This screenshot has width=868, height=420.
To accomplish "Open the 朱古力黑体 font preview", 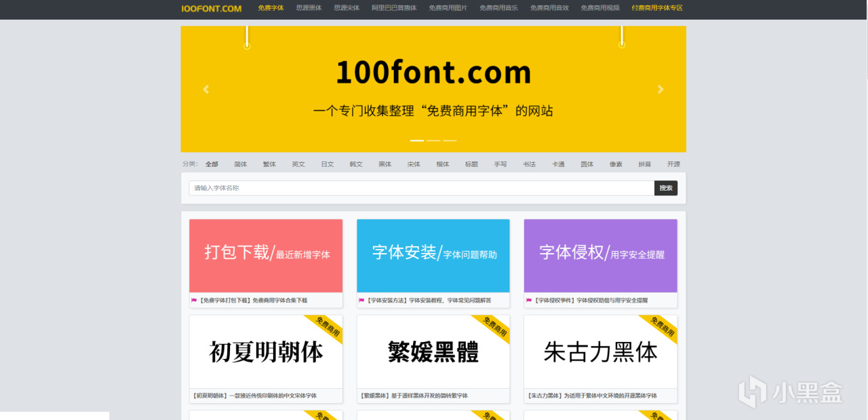I will coord(601,351).
